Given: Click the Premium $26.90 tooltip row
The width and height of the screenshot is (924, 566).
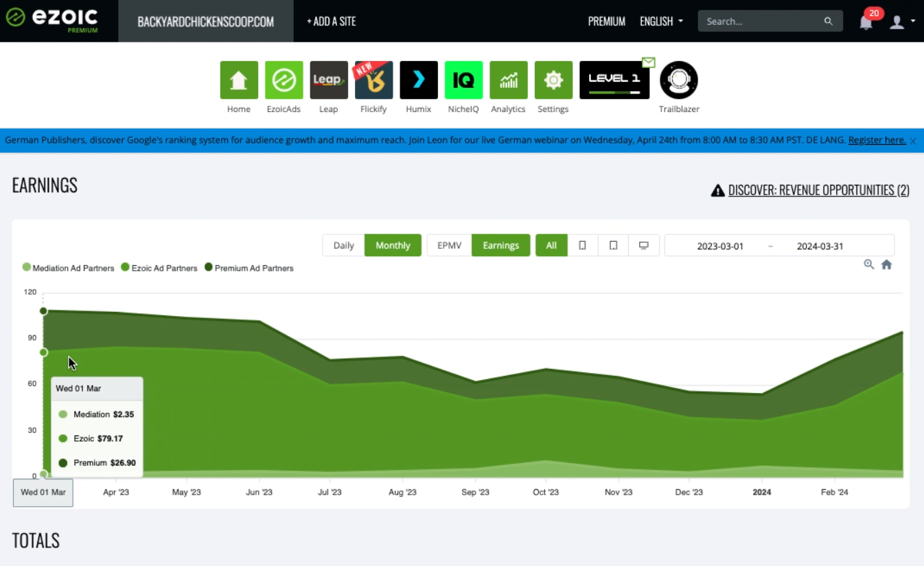Looking at the screenshot, I should (x=97, y=463).
